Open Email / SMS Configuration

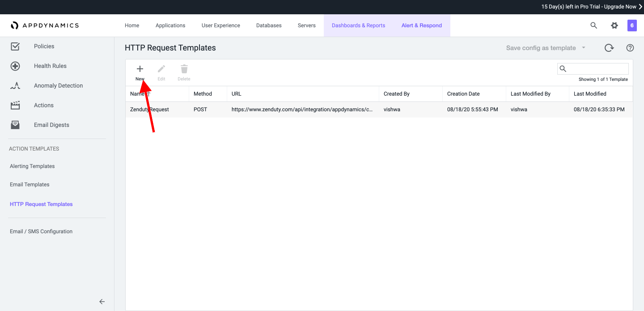[x=41, y=231]
